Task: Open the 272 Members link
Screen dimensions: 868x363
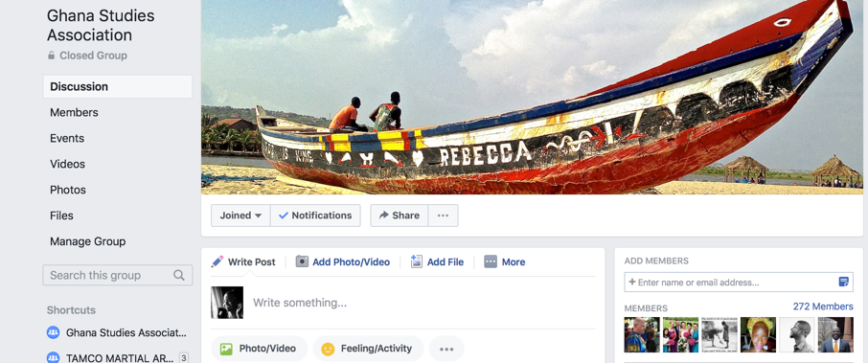Action: click(x=823, y=306)
